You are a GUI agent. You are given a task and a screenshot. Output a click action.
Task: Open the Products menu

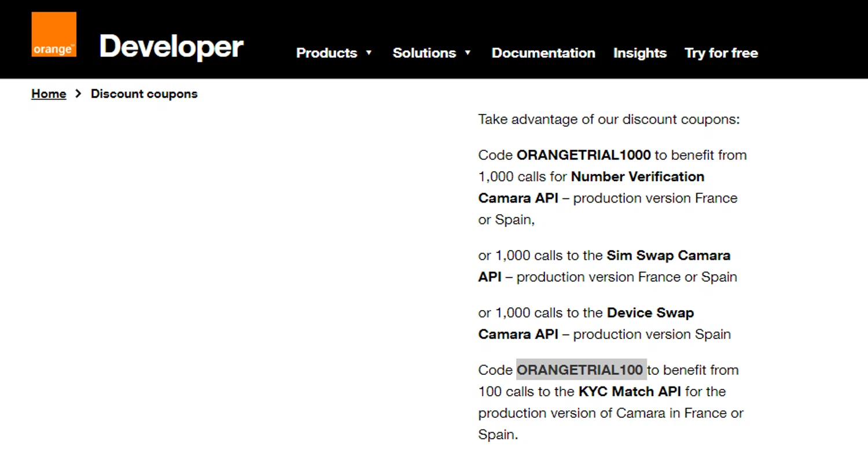pos(326,53)
